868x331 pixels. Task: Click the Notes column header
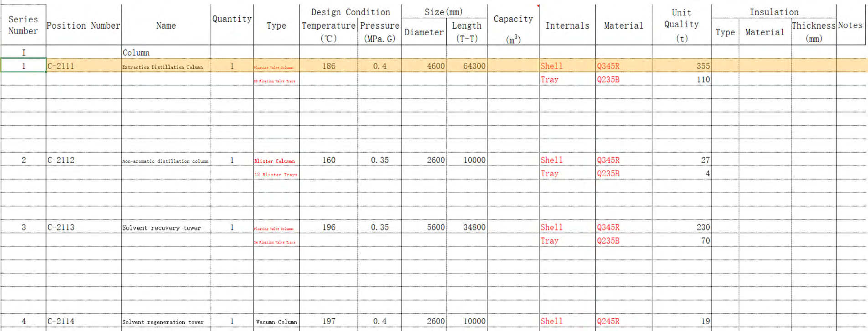(x=851, y=25)
